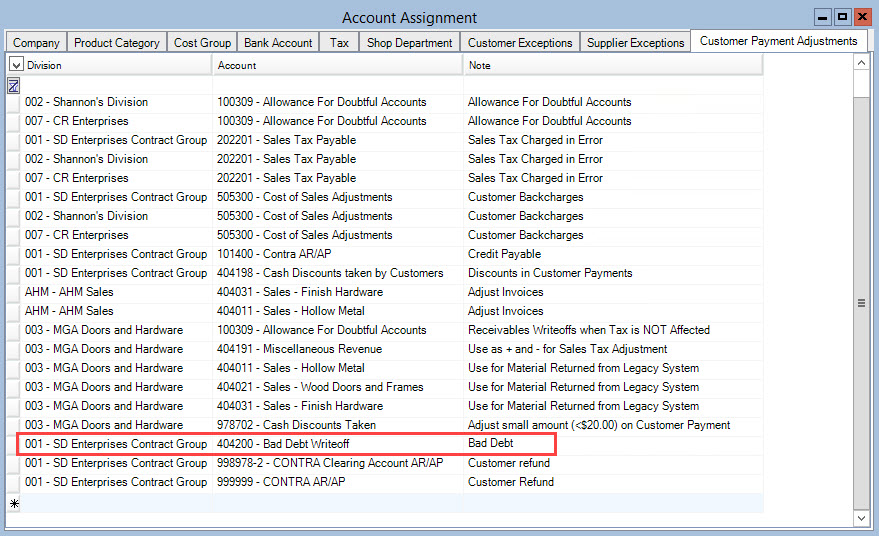Sort by the Note column header
Screen dimensions: 879x536
coord(613,65)
